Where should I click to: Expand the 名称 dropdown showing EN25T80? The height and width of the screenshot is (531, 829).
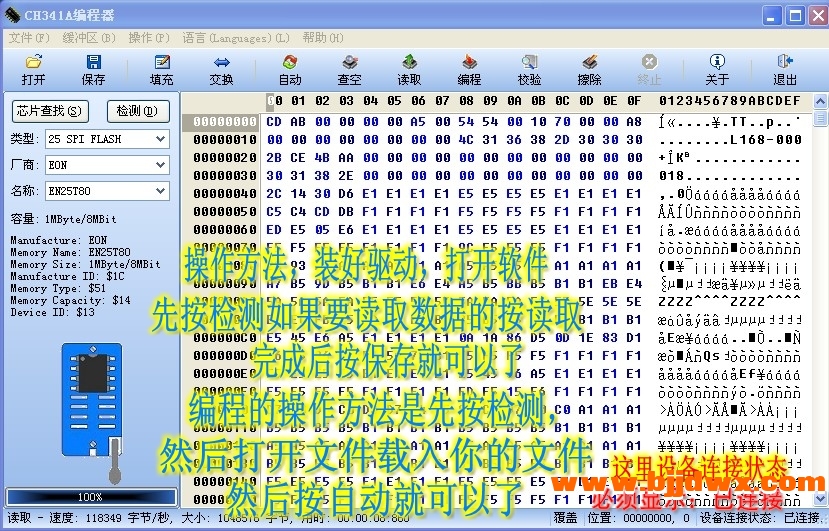pos(160,191)
